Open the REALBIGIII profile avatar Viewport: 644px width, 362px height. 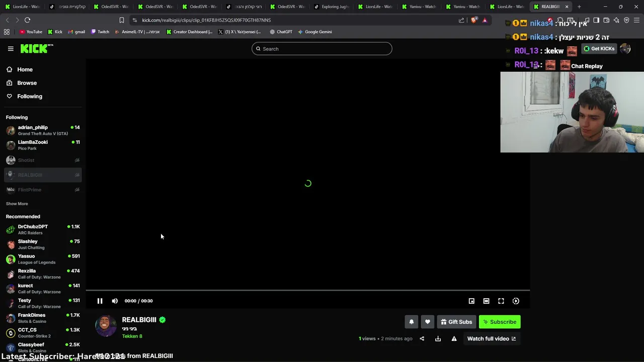tap(106, 326)
